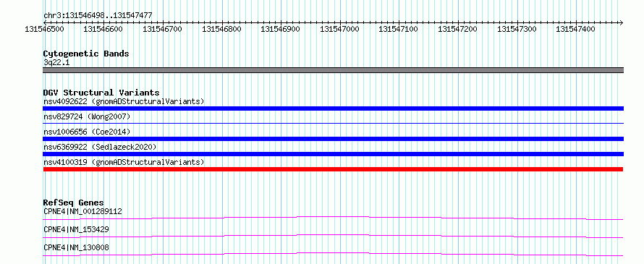Image resolution: width=644 pixels, height=264 pixels.
Task: Select the blue bar under nsv1006656
Action: click(x=333, y=139)
